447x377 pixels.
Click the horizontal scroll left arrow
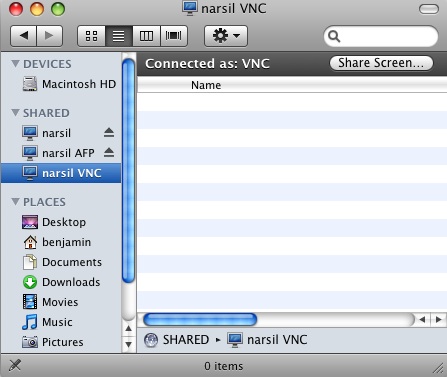(x=423, y=320)
